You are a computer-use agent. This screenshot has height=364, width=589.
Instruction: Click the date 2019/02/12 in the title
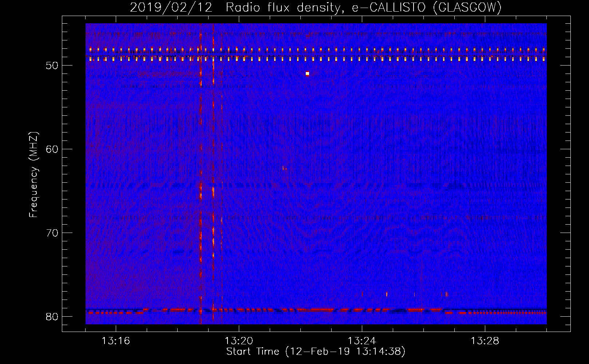171,7
